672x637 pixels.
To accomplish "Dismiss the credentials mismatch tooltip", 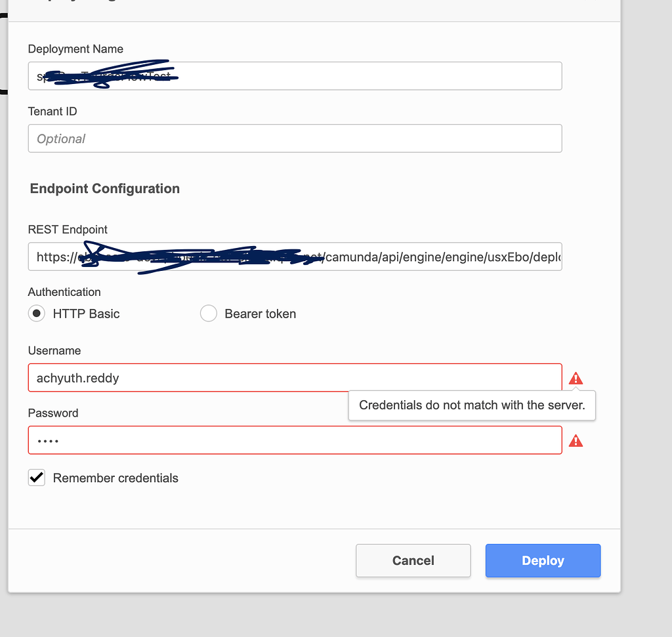I will [x=471, y=405].
